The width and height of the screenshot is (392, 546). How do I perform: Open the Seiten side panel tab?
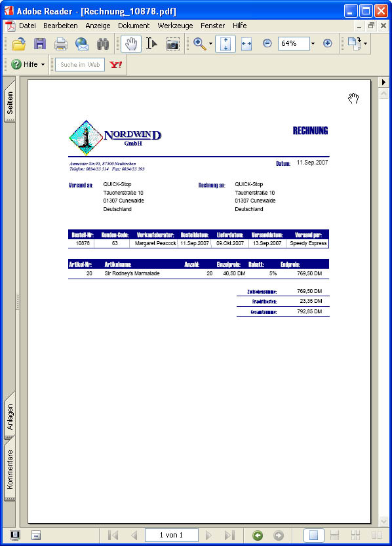[x=10, y=102]
